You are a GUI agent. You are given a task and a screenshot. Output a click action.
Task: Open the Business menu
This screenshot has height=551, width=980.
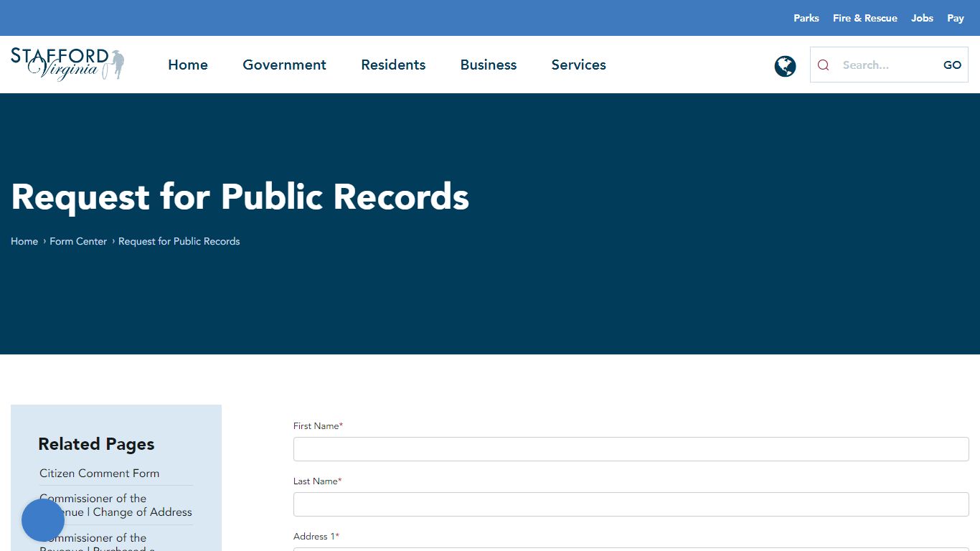pyautogui.click(x=489, y=65)
